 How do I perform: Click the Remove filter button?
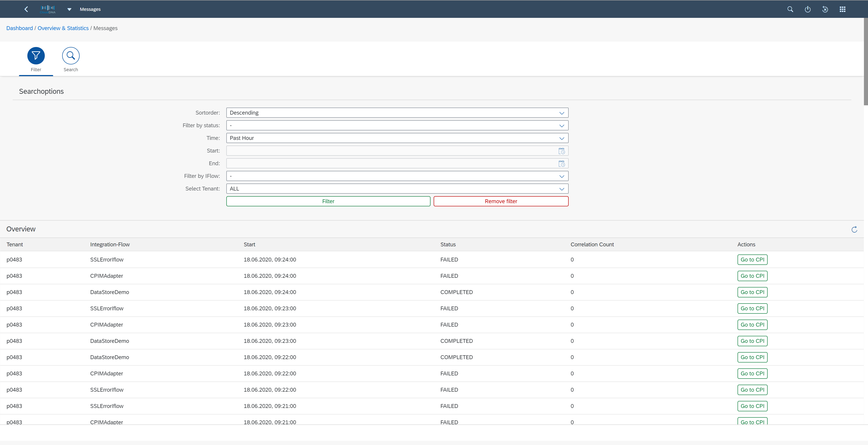501,201
